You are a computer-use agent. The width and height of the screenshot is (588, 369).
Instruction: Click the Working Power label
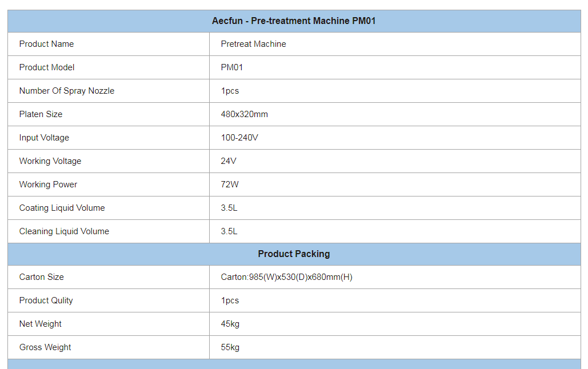(x=48, y=185)
